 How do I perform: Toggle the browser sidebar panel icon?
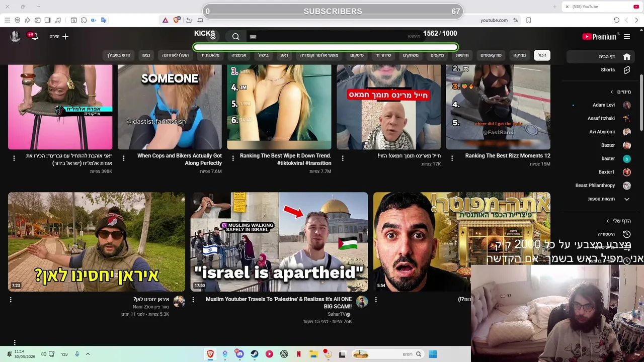pyautogui.click(x=47, y=20)
